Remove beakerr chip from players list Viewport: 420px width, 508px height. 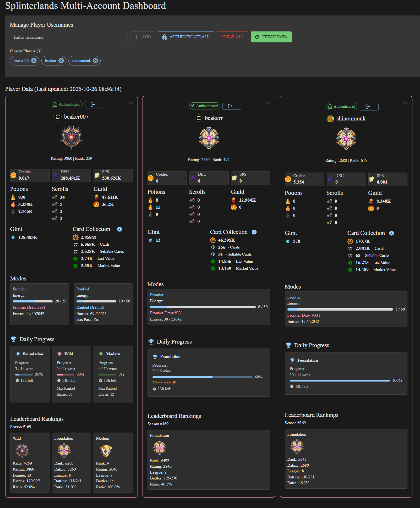click(61, 60)
